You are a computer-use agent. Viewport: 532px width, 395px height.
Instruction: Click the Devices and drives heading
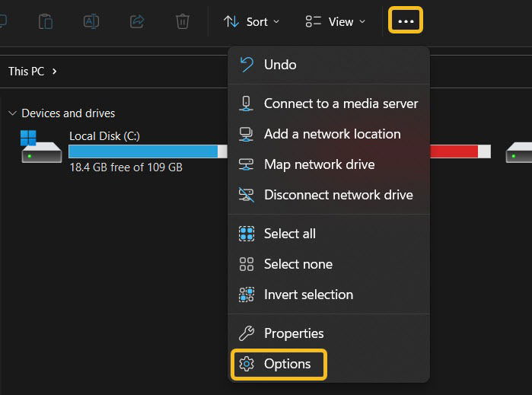68,113
